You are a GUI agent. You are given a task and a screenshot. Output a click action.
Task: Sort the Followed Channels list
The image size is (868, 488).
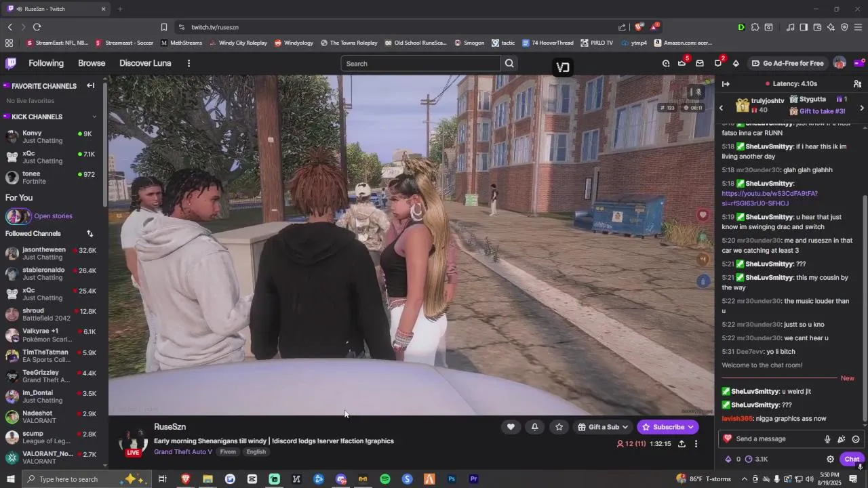90,233
